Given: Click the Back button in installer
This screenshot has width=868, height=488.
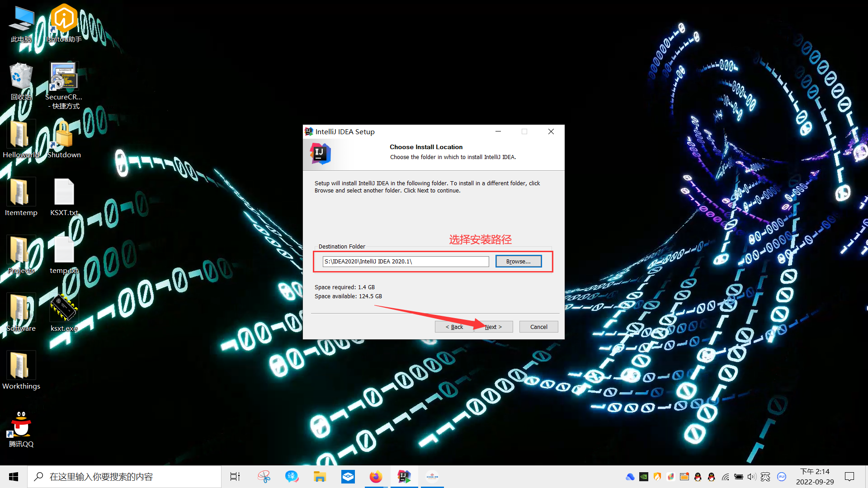Looking at the screenshot, I should pos(454,327).
